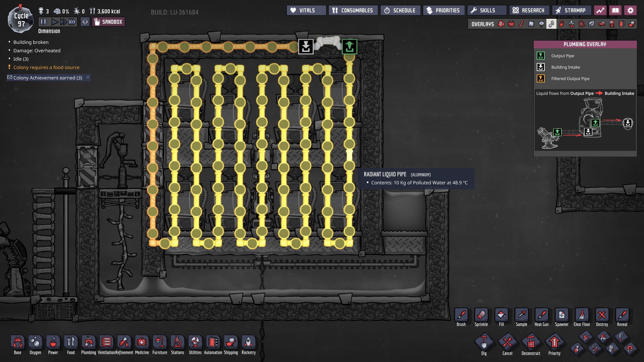
Task: Toggle the Oxygen overlay icon
Action: [x=501, y=24]
